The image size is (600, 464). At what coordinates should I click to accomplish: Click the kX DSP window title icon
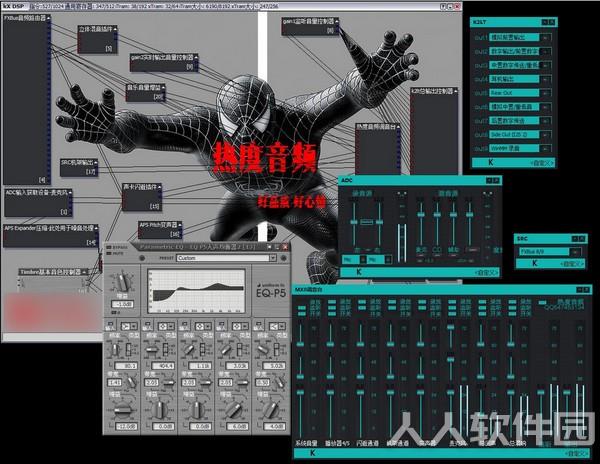point(13,6)
